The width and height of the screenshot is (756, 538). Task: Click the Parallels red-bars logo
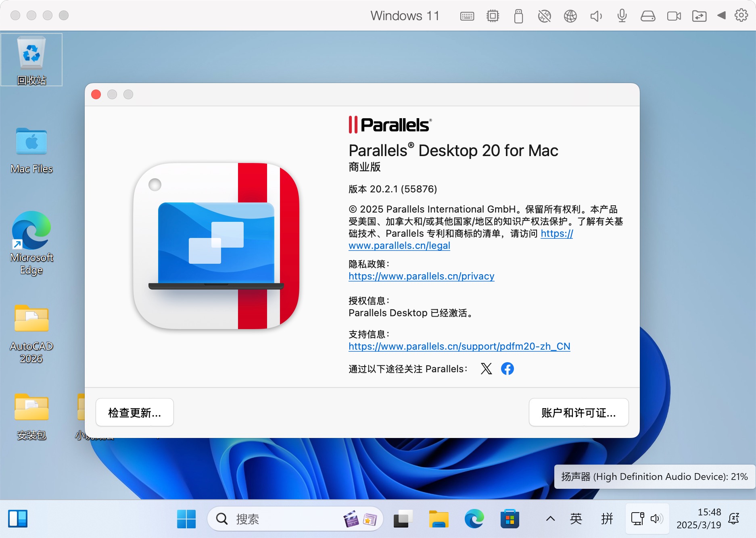[390, 125]
